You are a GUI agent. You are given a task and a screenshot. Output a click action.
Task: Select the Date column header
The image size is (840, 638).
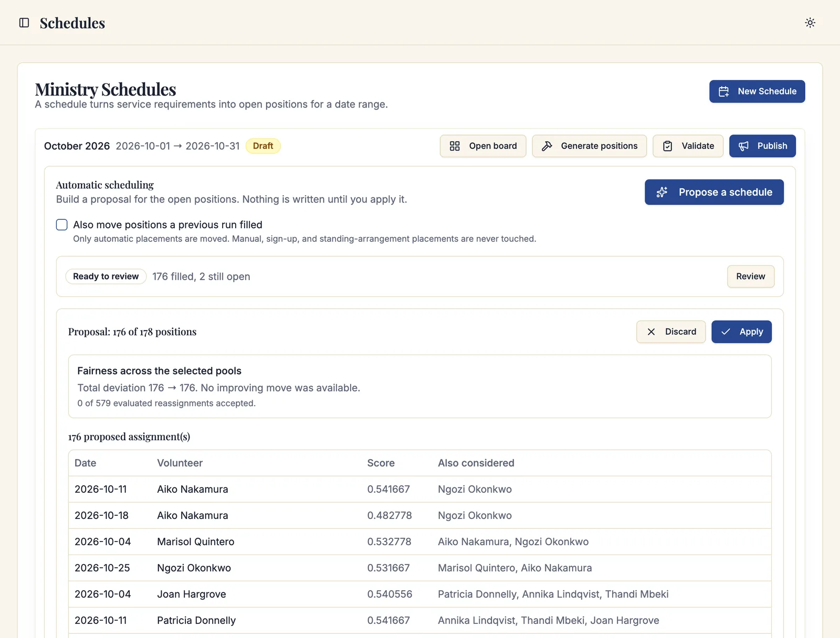[86, 463]
